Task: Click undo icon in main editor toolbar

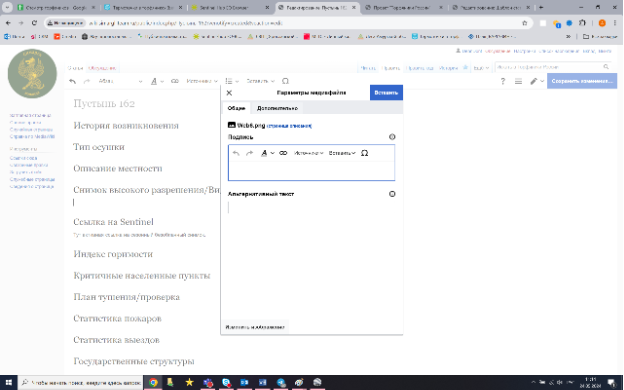Action: coord(72,81)
